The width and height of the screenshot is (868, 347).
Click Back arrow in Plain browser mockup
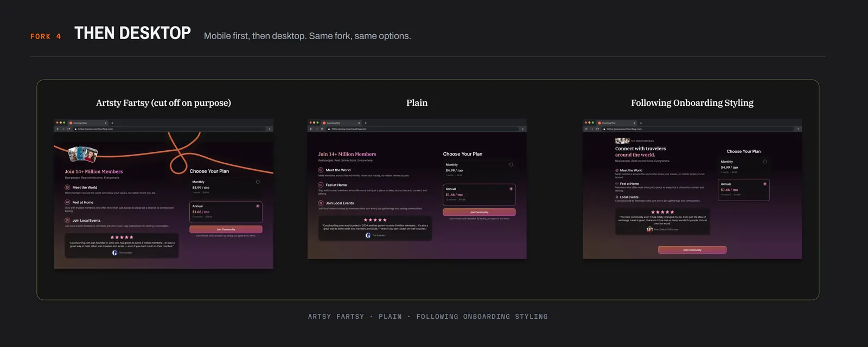pyautogui.click(x=311, y=129)
